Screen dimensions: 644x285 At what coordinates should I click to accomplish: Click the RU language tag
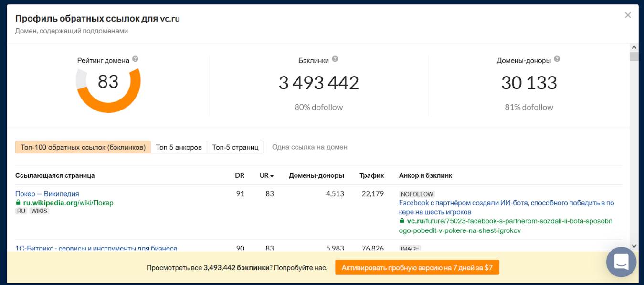click(x=21, y=211)
